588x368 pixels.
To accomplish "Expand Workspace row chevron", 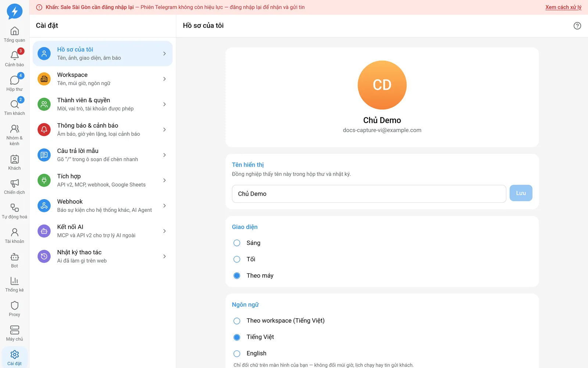I will pyautogui.click(x=164, y=79).
